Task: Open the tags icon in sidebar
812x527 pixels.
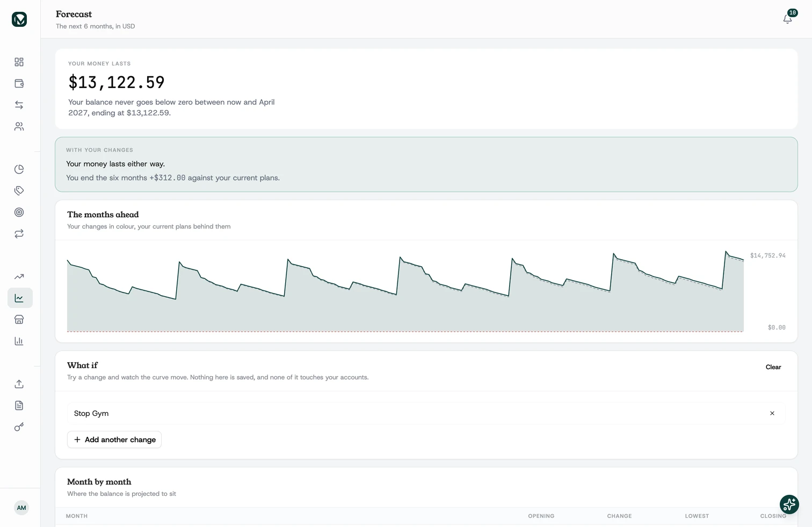Action: coord(19,191)
